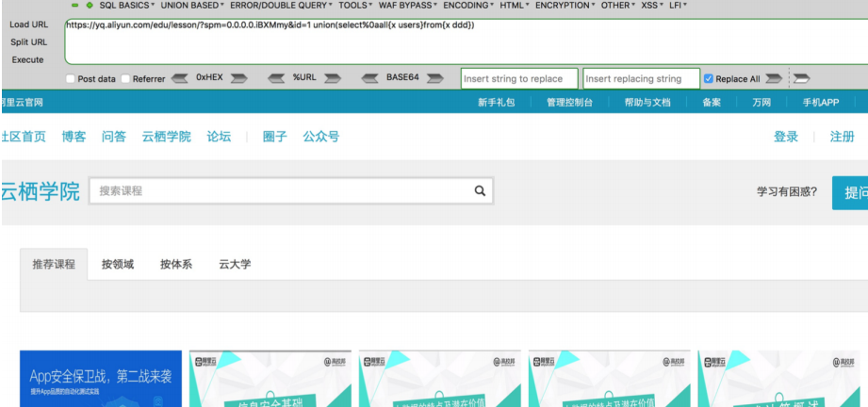Click the green plus icon in HackBar
Viewport: 868px width, 407px height.
tap(90, 5)
